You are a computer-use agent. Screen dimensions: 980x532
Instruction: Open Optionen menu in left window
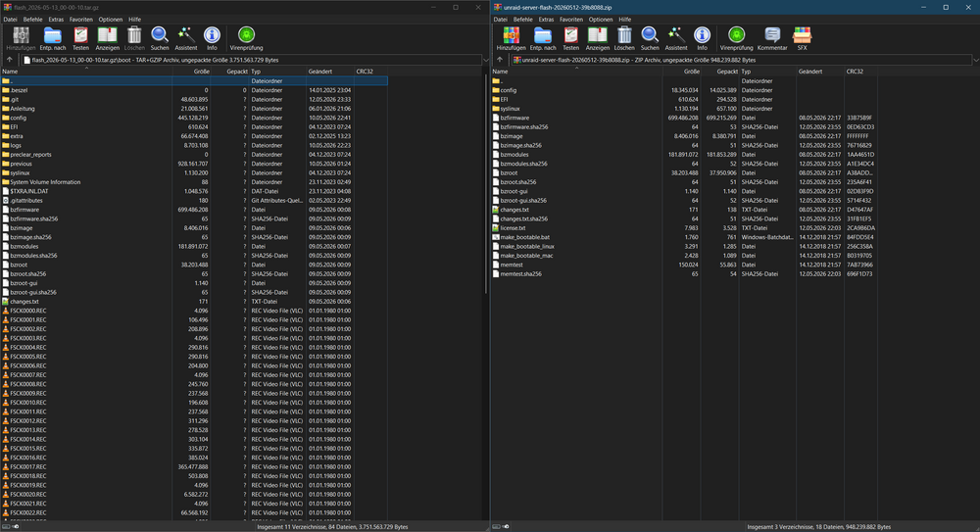(110, 20)
